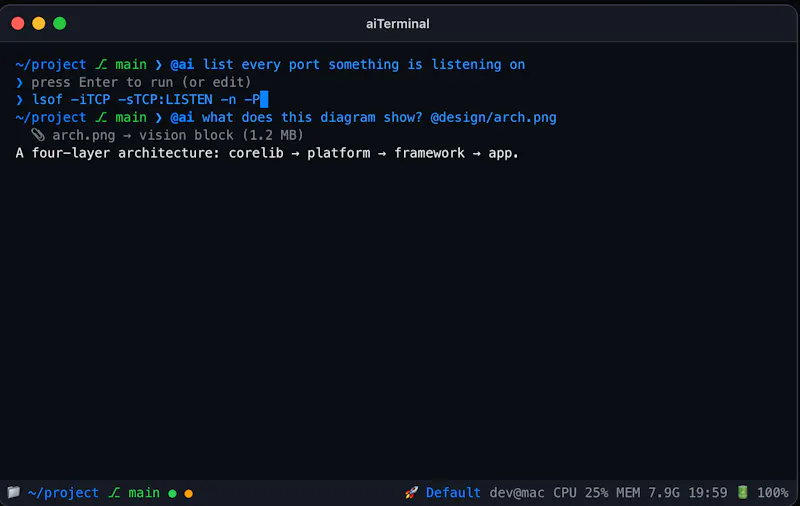Click the lsof -iTCP -sTCP:LISTEN command line

pyautogui.click(x=146, y=99)
